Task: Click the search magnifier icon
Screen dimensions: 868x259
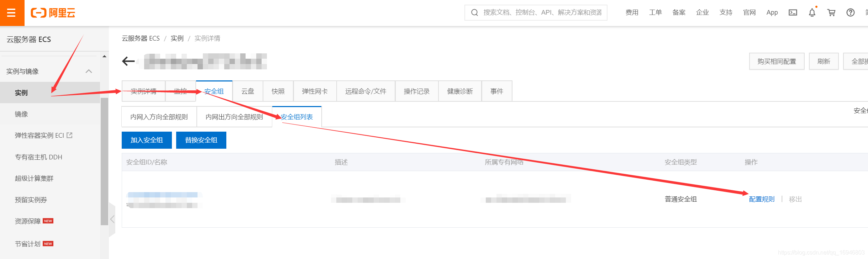Action: tap(474, 13)
